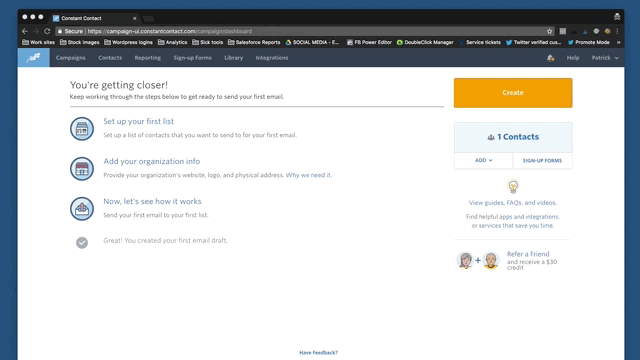Open the Chrome three-dot menu
The height and width of the screenshot is (360, 640).
pyautogui.click(x=617, y=31)
